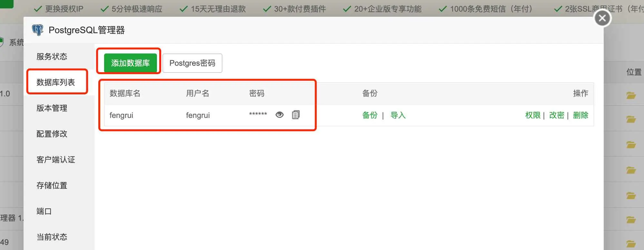The width and height of the screenshot is (644, 250).
Task: Switch to the 数据库列表 sidebar tab
Action: [56, 82]
